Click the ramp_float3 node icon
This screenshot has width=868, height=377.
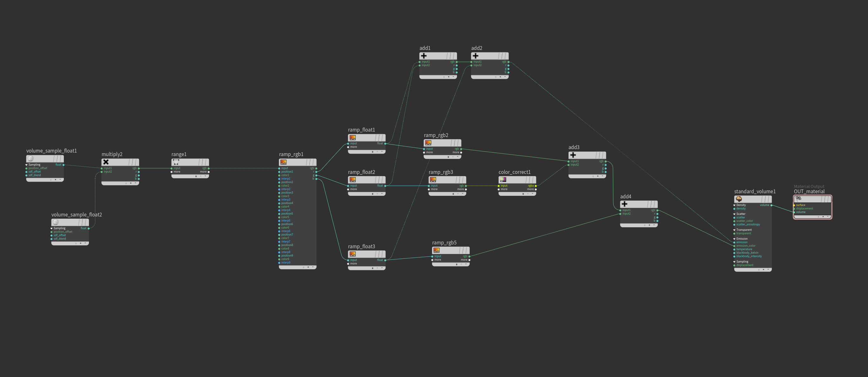tap(353, 254)
